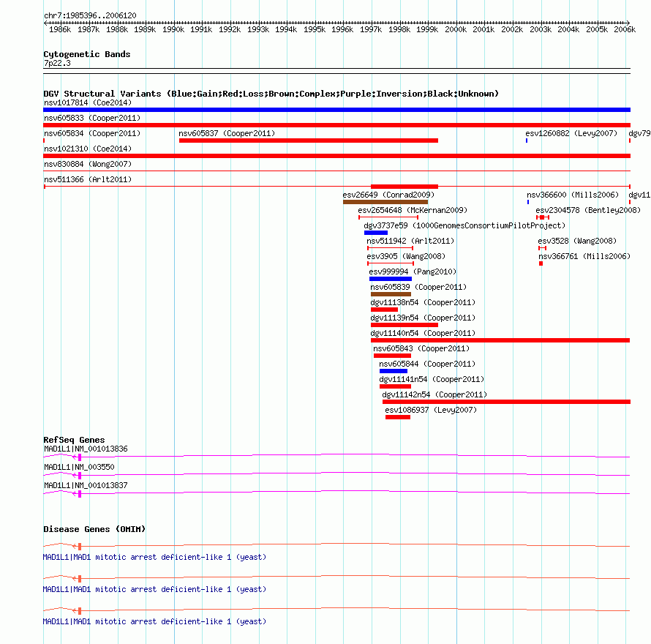Select the red dgv11141n54 (Cooper2011) bar
651x644 pixels.
(x=395, y=386)
